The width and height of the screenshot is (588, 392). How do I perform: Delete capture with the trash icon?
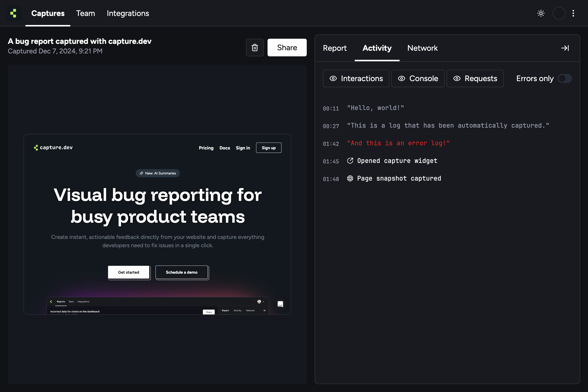pos(255,48)
